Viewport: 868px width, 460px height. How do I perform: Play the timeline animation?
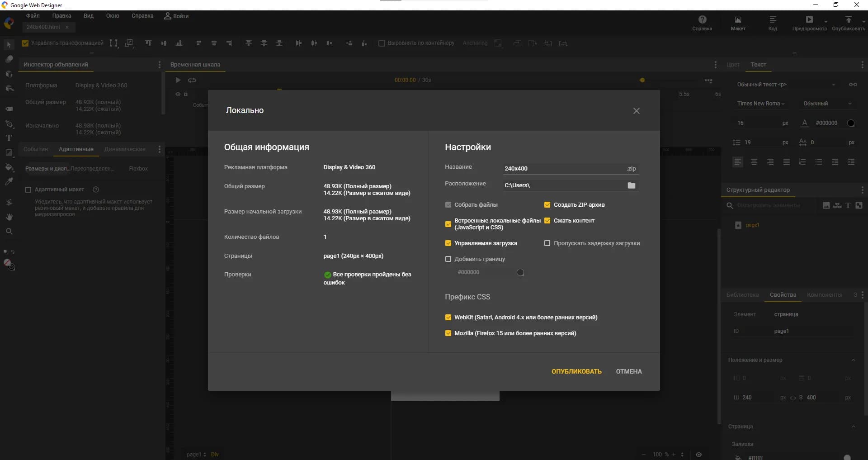[178, 80]
